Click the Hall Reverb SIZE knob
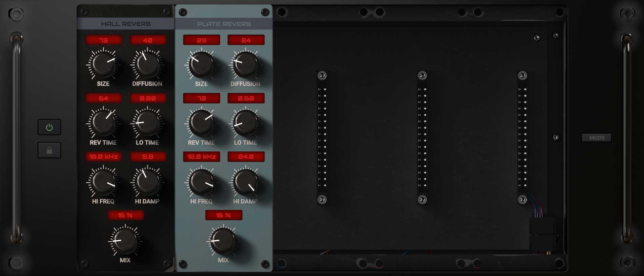 (103, 65)
